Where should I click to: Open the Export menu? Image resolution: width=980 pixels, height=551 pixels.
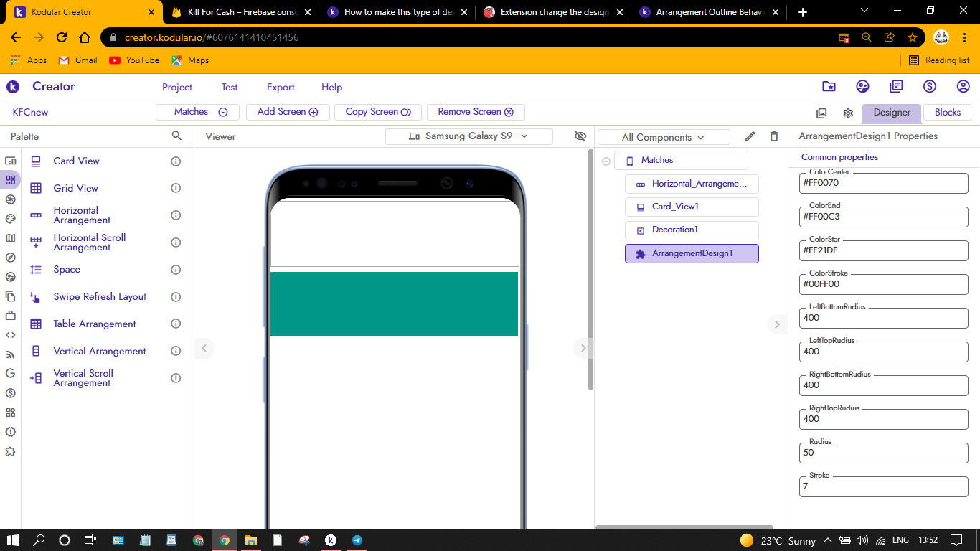281,87
